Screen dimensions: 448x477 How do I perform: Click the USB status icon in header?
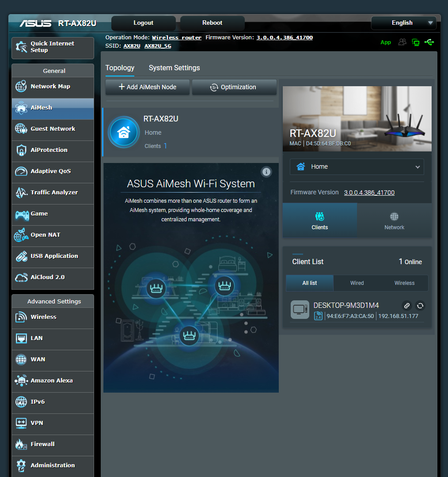(429, 42)
